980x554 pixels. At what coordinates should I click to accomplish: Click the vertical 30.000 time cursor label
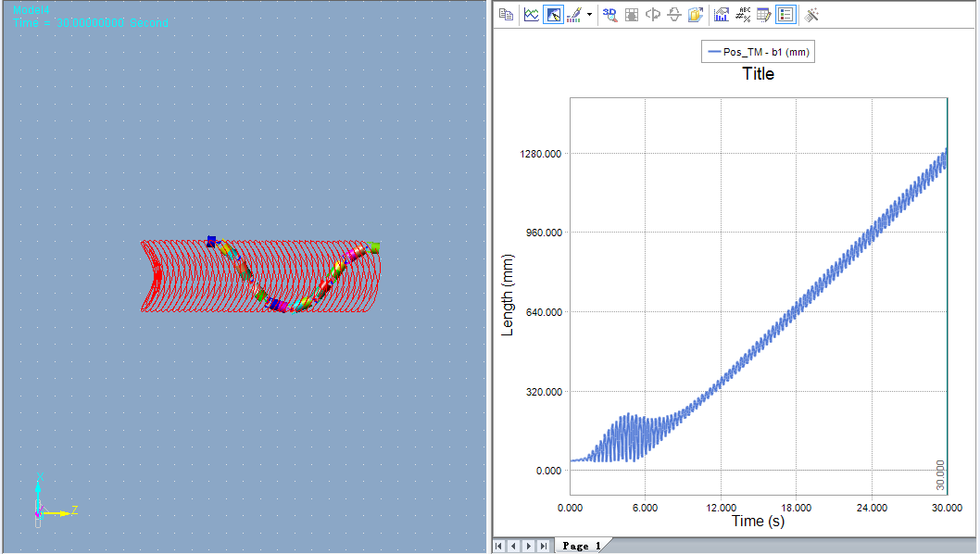pos(940,475)
